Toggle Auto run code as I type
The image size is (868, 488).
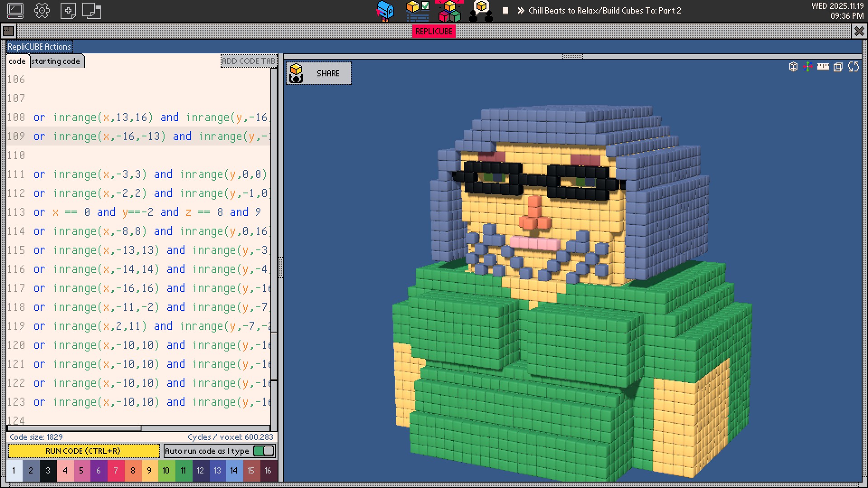(x=264, y=451)
